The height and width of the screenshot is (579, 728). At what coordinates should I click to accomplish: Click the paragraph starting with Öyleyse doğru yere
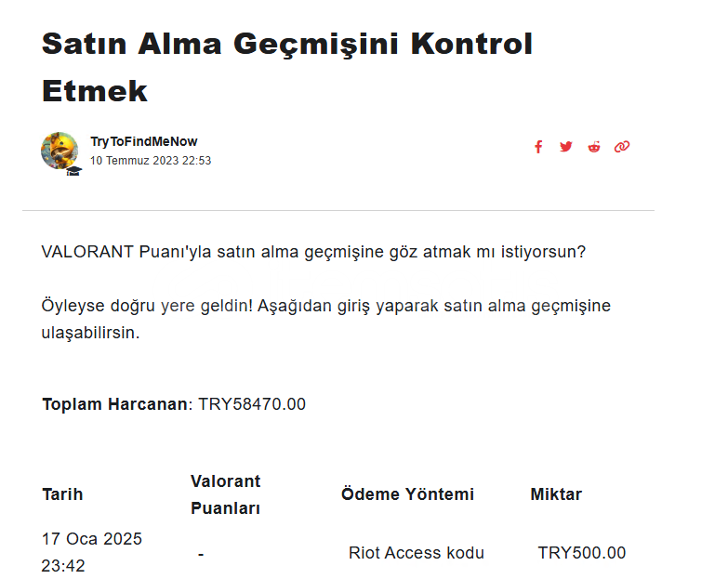[x=325, y=319]
